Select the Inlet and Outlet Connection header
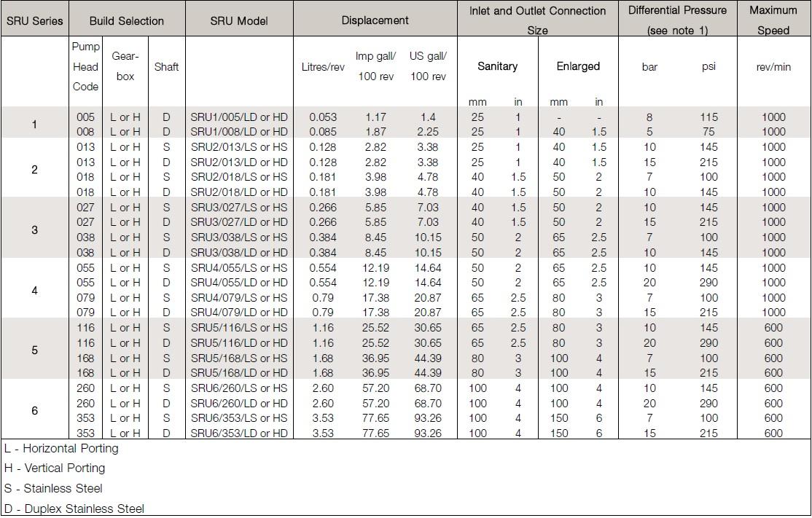This screenshot has width=812, height=518. pos(537,20)
